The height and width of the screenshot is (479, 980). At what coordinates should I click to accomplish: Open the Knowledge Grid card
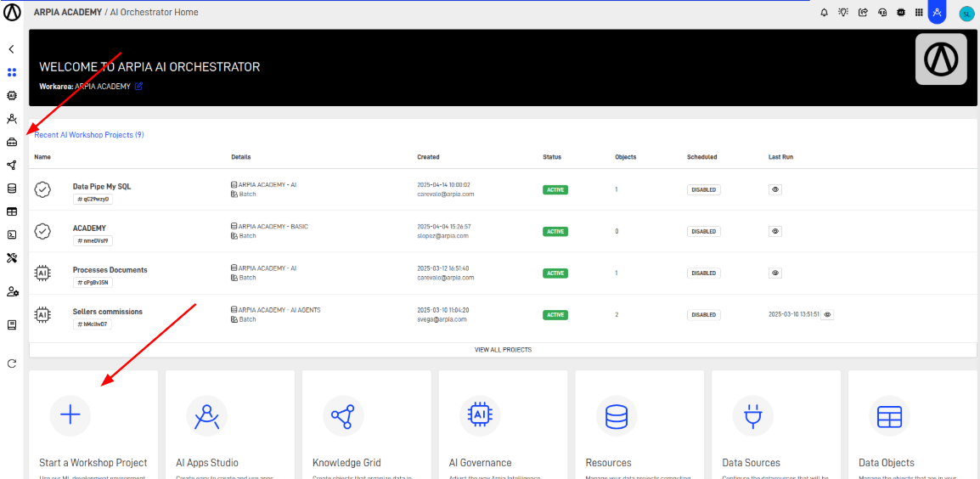pos(366,425)
